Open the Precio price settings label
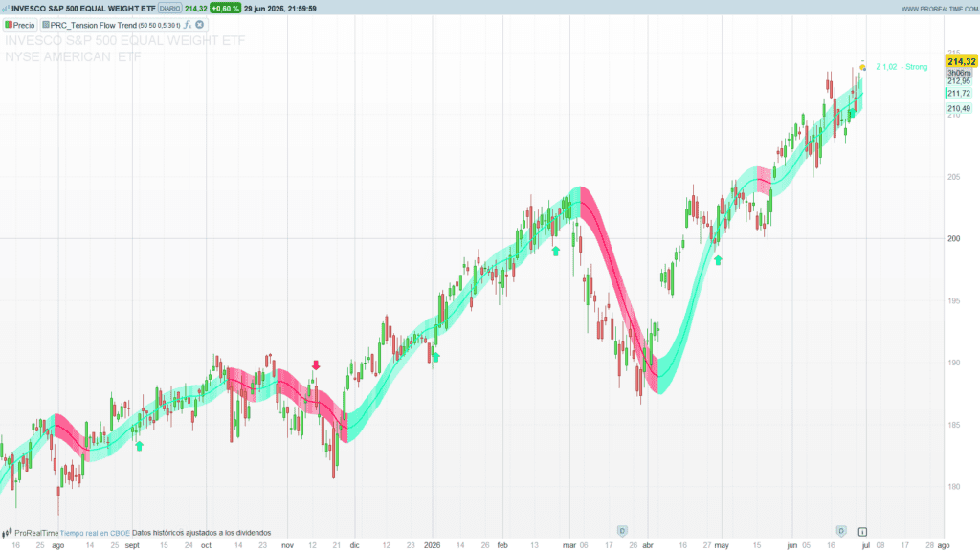The image size is (980, 551). click(24, 25)
